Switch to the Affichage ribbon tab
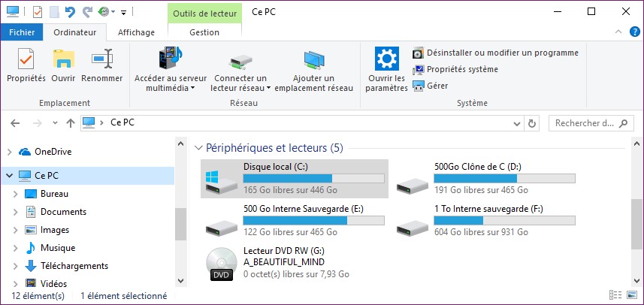The image size is (644, 305). [x=136, y=32]
